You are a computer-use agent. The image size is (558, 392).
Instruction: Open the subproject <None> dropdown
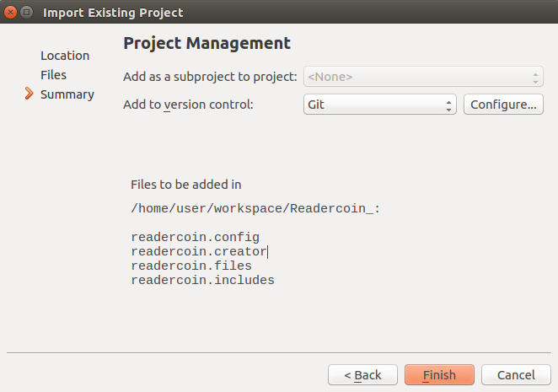[x=423, y=78]
